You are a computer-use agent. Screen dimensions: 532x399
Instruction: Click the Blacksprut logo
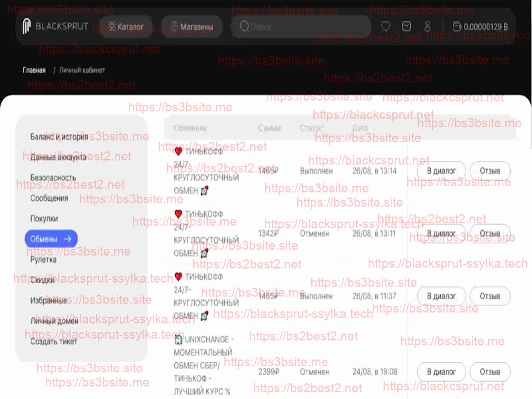55,26
